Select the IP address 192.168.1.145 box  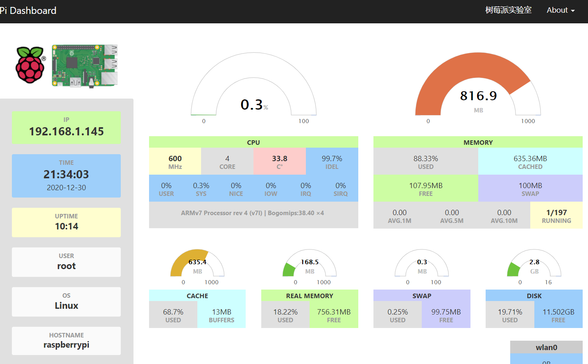click(x=66, y=127)
